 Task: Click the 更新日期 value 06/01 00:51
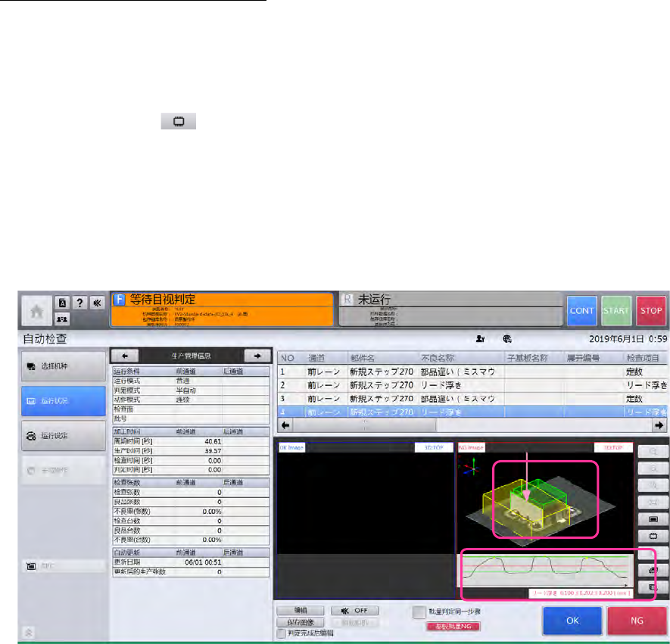[x=203, y=562]
